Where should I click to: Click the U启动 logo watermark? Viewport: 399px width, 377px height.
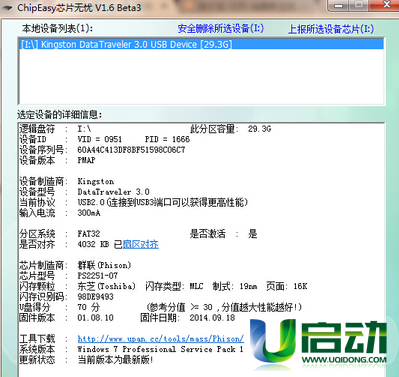click(318, 344)
